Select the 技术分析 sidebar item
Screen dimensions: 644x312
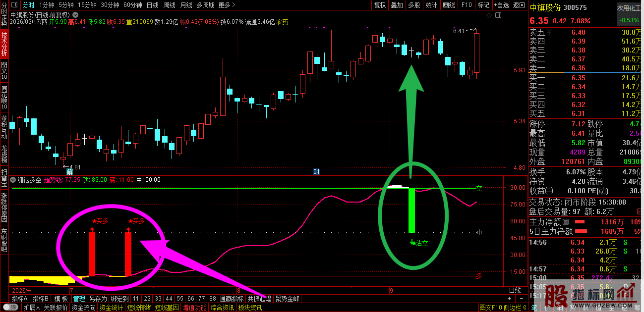(x=4, y=44)
